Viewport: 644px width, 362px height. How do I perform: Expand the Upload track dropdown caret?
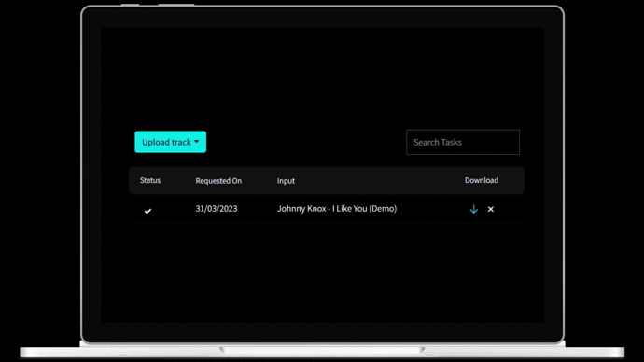click(196, 142)
